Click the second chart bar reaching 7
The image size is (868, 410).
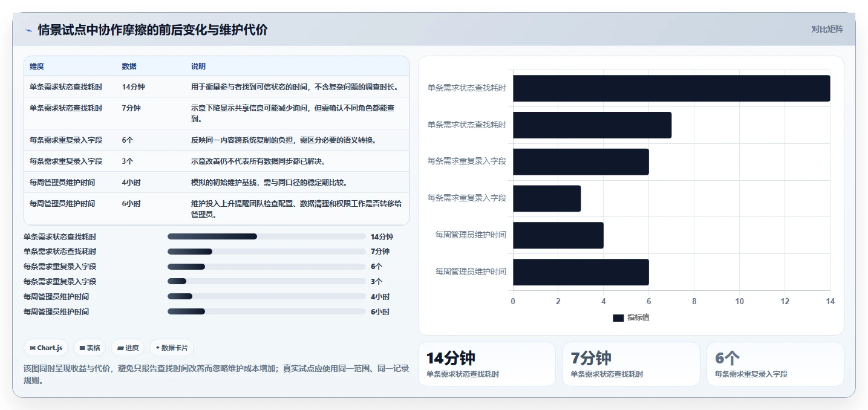(592, 125)
